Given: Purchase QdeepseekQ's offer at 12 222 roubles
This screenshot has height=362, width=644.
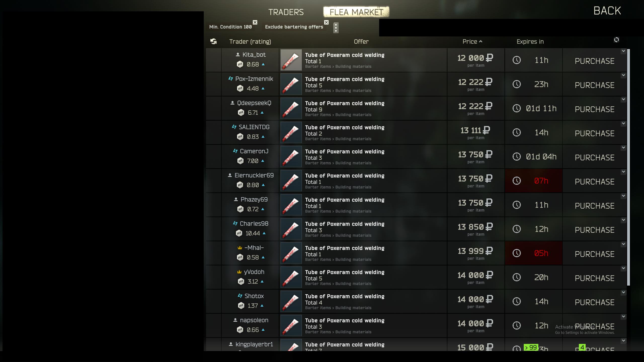Looking at the screenshot, I should pyautogui.click(x=594, y=109).
